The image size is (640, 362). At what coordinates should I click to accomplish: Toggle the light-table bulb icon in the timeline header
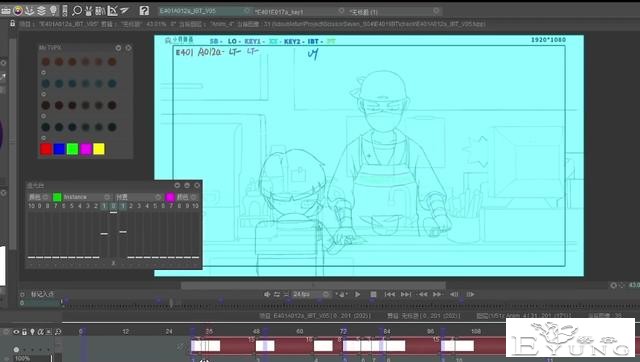pos(32,332)
